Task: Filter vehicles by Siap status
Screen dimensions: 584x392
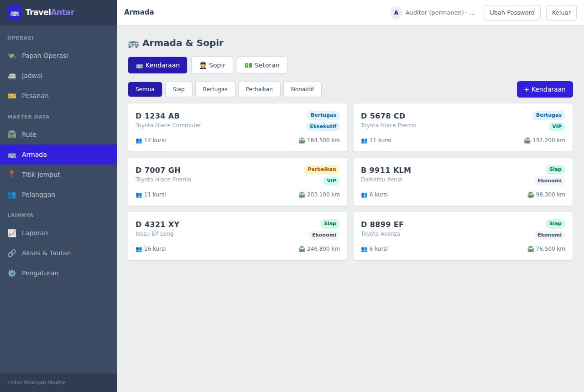Action: click(179, 89)
